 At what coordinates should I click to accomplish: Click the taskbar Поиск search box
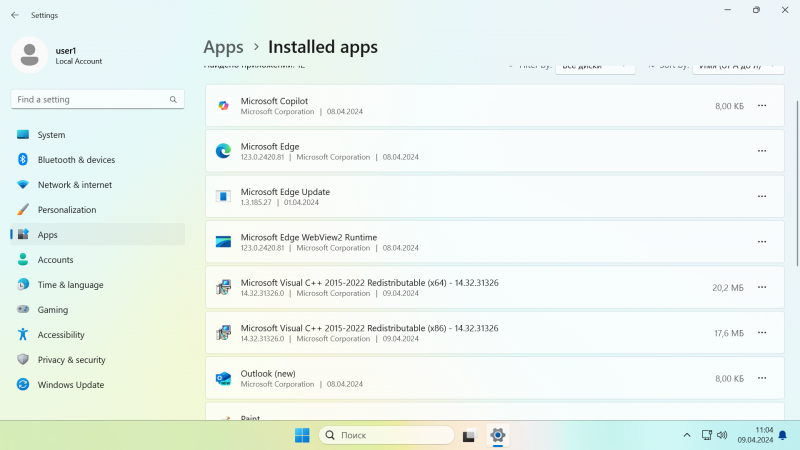tap(387, 435)
